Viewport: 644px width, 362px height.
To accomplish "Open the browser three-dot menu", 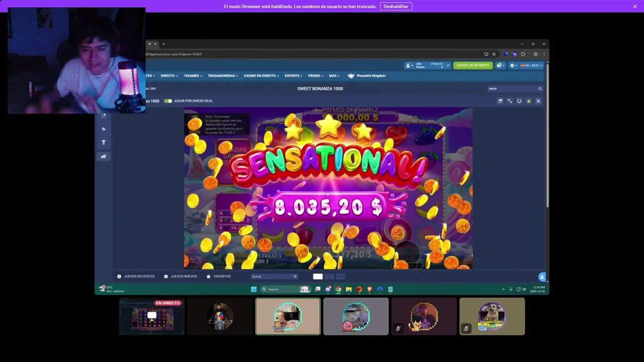I will (x=544, y=54).
